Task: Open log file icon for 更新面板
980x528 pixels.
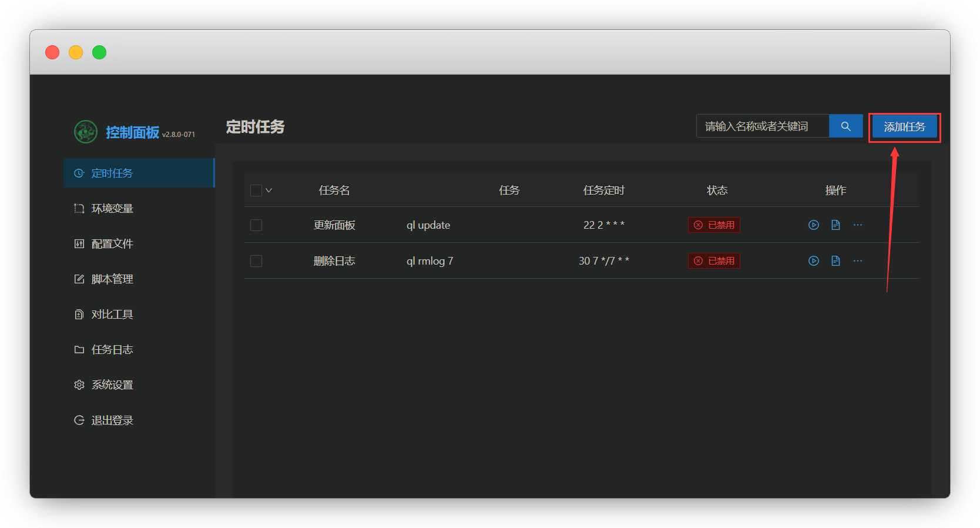Action: 835,225
